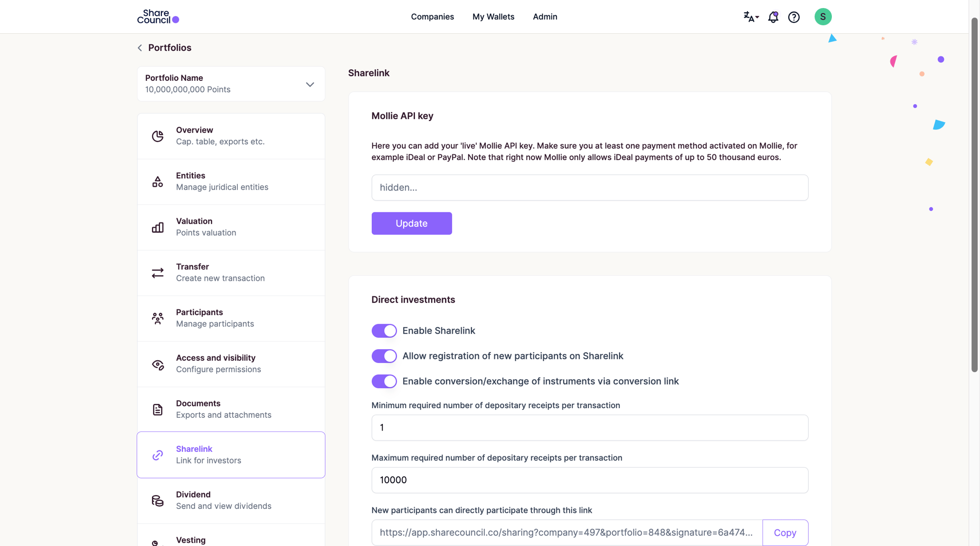
Task: Click the Overview pie chart icon
Action: (158, 136)
